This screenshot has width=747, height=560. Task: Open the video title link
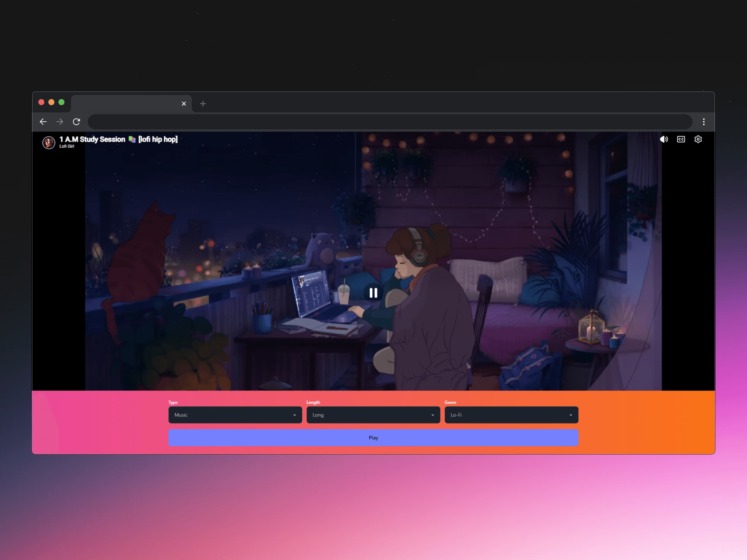[118, 139]
